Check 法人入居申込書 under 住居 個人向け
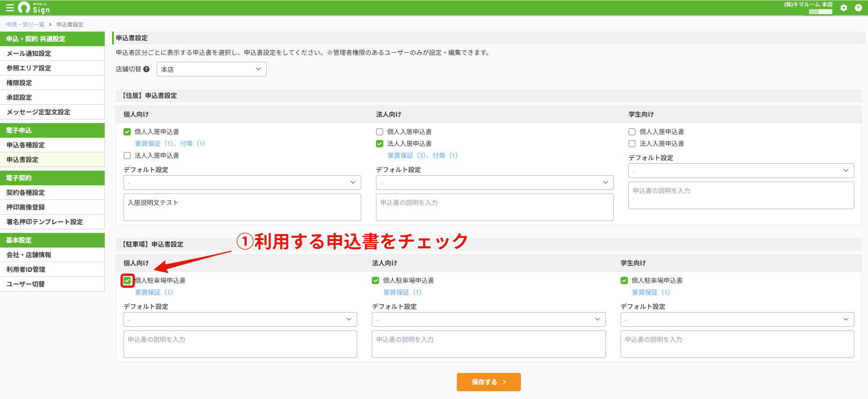Image resolution: width=868 pixels, height=399 pixels. point(127,156)
